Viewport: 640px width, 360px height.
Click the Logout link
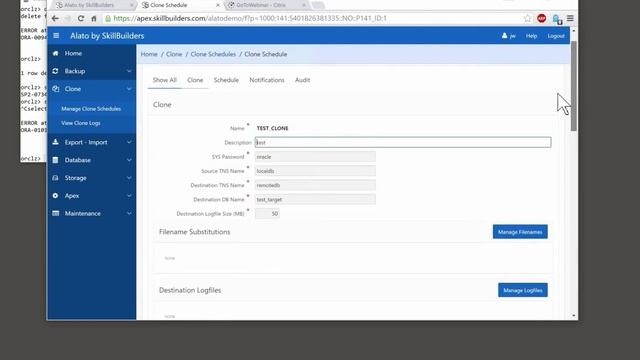pyautogui.click(x=556, y=36)
